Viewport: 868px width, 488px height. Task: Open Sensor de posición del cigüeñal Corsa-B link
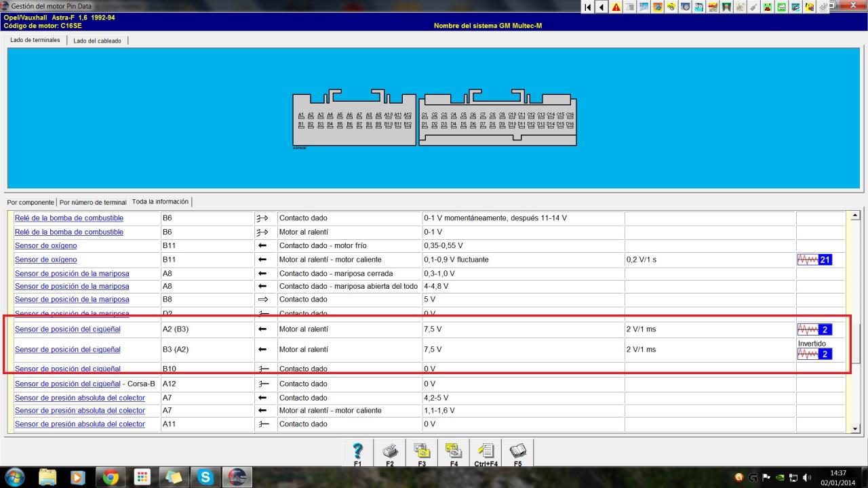click(67, 384)
